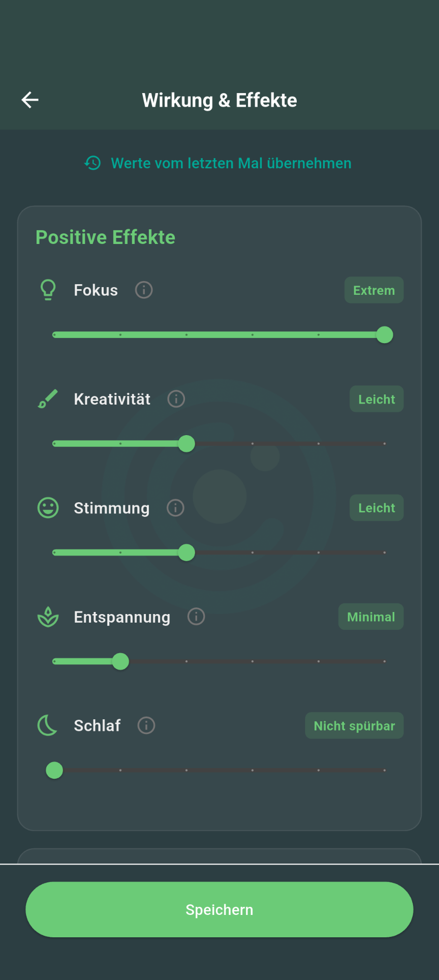The width and height of the screenshot is (439, 980).
Task: Open info icon beside Schlaf
Action: 146,725
